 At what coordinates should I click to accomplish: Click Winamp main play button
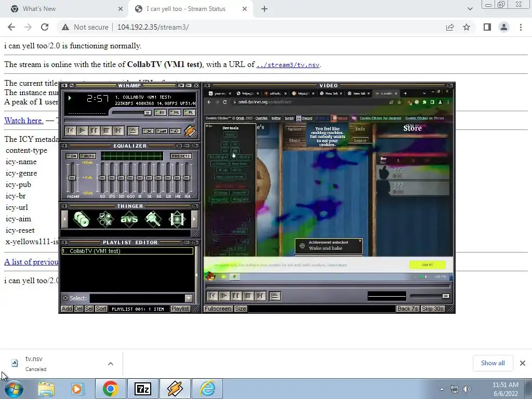point(83,131)
